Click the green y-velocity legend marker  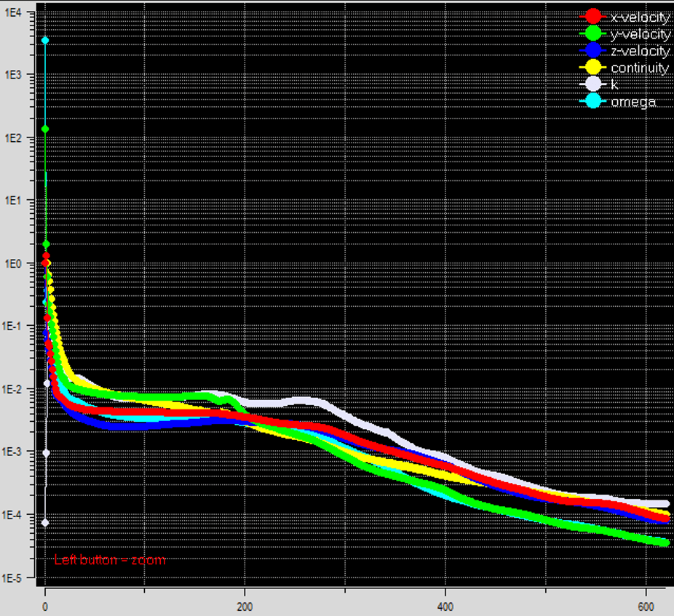[594, 33]
